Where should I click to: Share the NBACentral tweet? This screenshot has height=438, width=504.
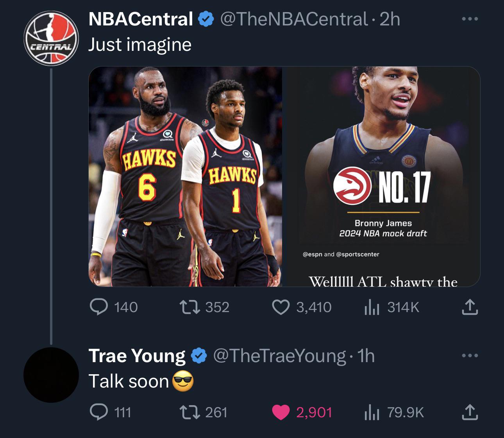[470, 307]
